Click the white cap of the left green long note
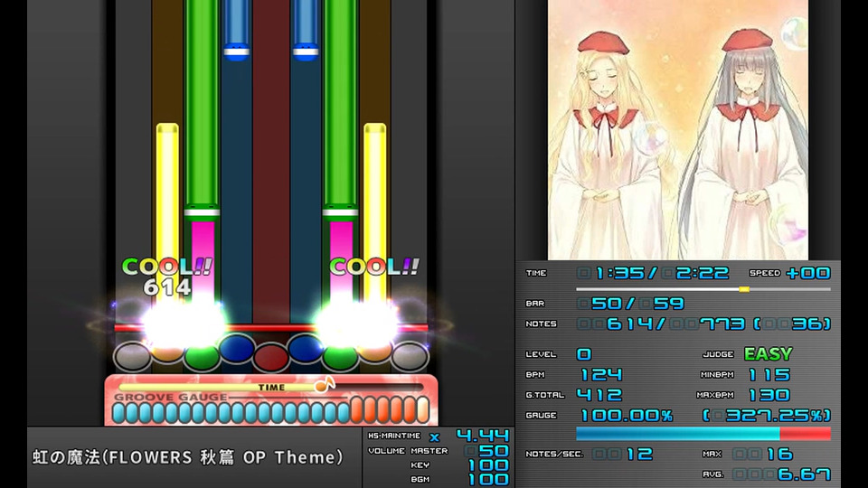 tap(202, 211)
